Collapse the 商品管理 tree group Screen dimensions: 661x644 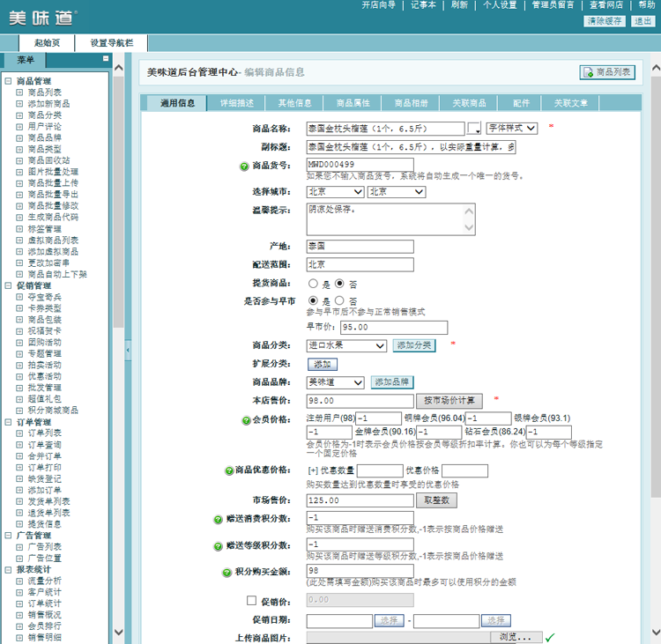coord(8,81)
